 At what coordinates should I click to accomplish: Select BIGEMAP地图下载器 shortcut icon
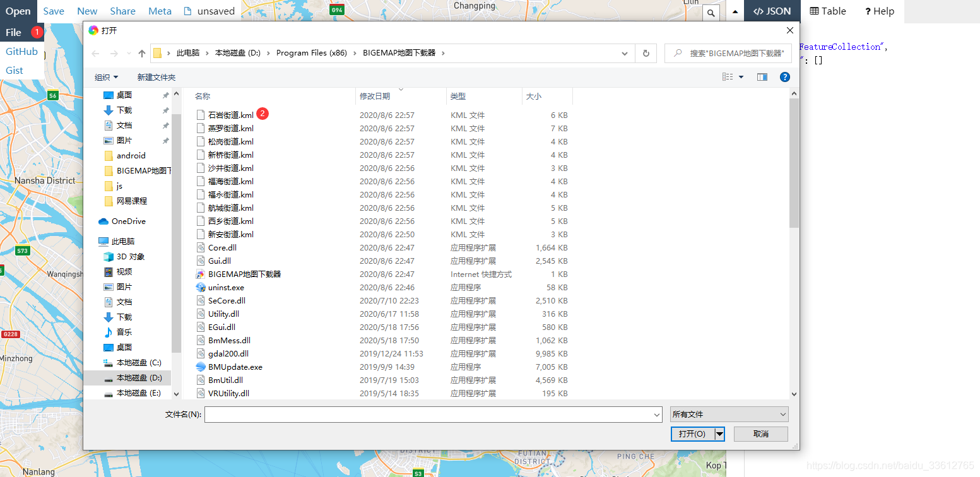point(201,274)
